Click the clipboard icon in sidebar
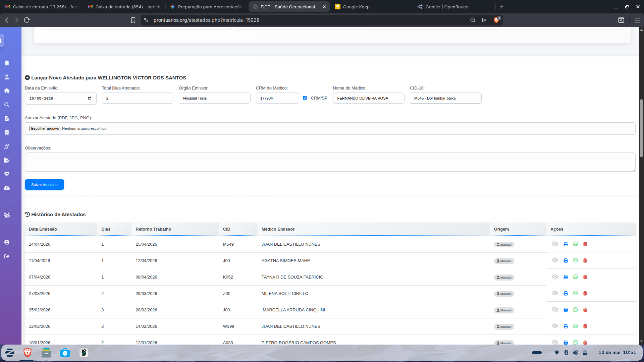The image size is (644, 362). pos(7,63)
